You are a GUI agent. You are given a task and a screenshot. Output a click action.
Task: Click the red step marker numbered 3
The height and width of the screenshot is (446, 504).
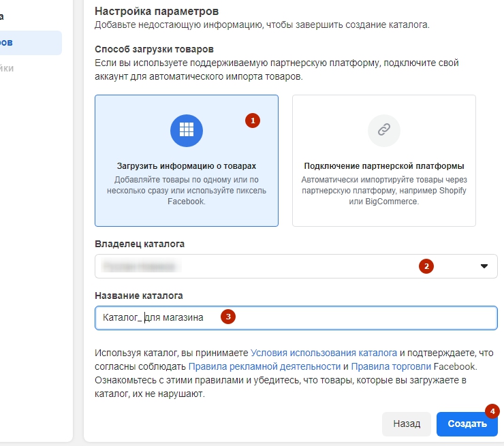pos(230,317)
